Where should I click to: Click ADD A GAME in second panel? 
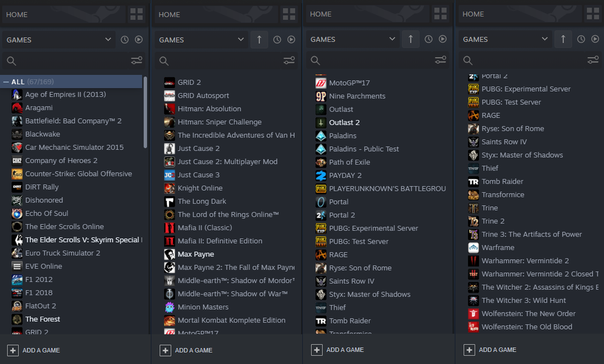[x=187, y=351]
